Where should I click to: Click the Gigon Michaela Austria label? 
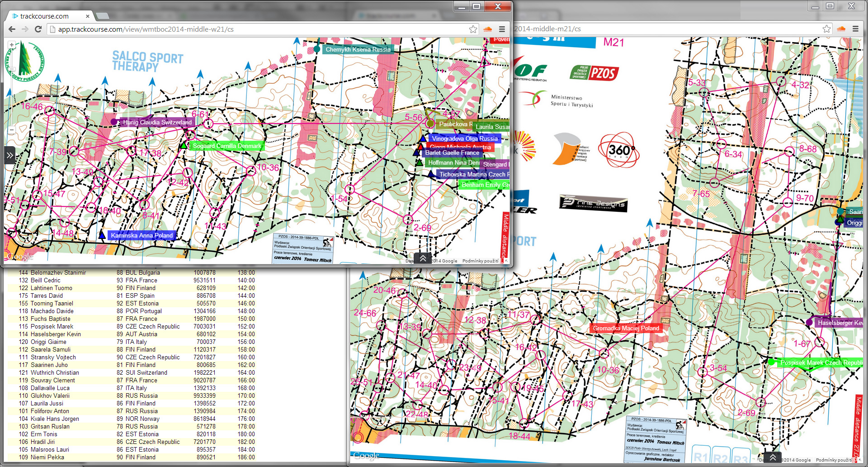[460, 147]
